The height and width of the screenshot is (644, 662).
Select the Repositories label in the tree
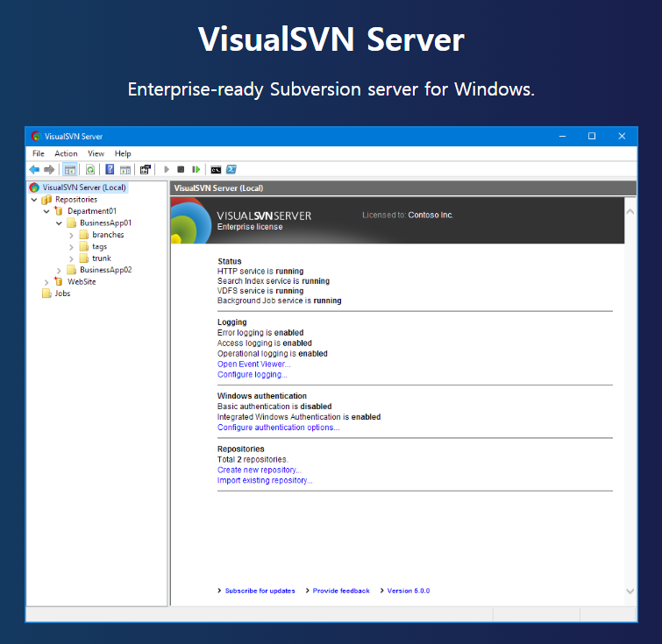[x=76, y=199]
